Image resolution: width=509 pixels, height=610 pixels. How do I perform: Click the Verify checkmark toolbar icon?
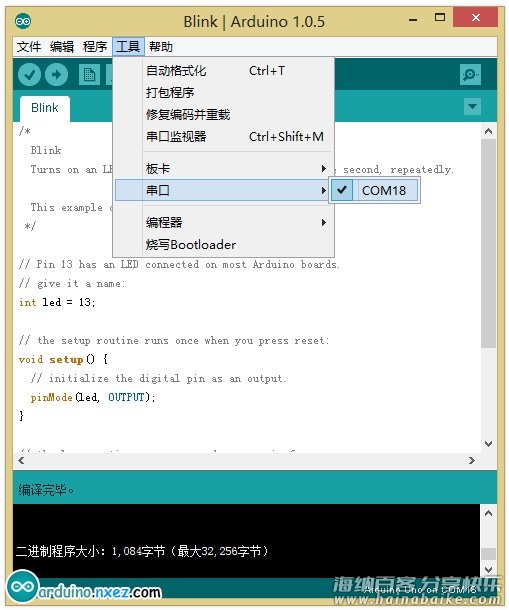(x=29, y=74)
